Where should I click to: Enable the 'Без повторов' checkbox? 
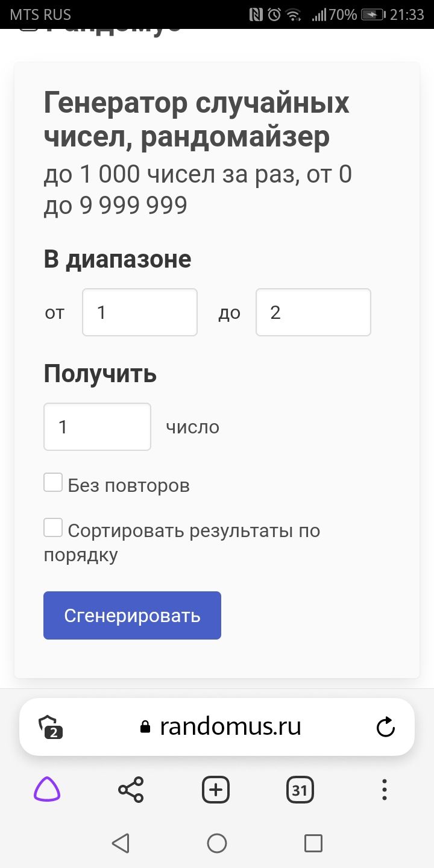pyautogui.click(x=53, y=483)
